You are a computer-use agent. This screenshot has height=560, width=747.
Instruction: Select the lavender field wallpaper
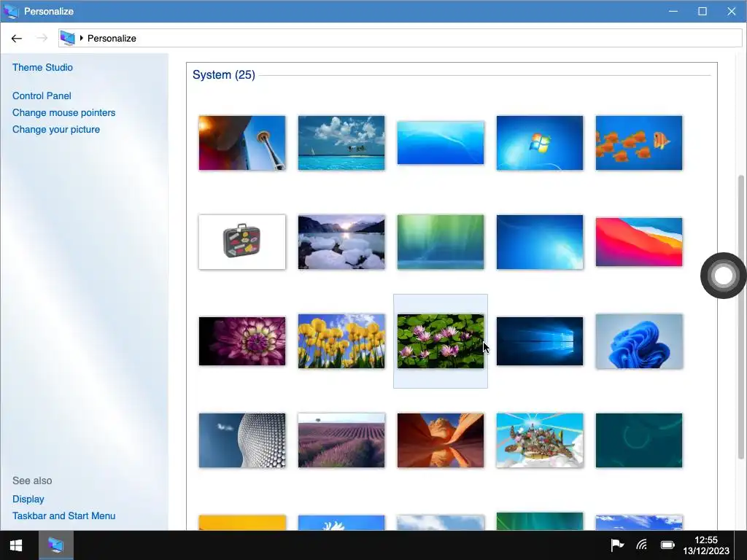pyautogui.click(x=341, y=440)
